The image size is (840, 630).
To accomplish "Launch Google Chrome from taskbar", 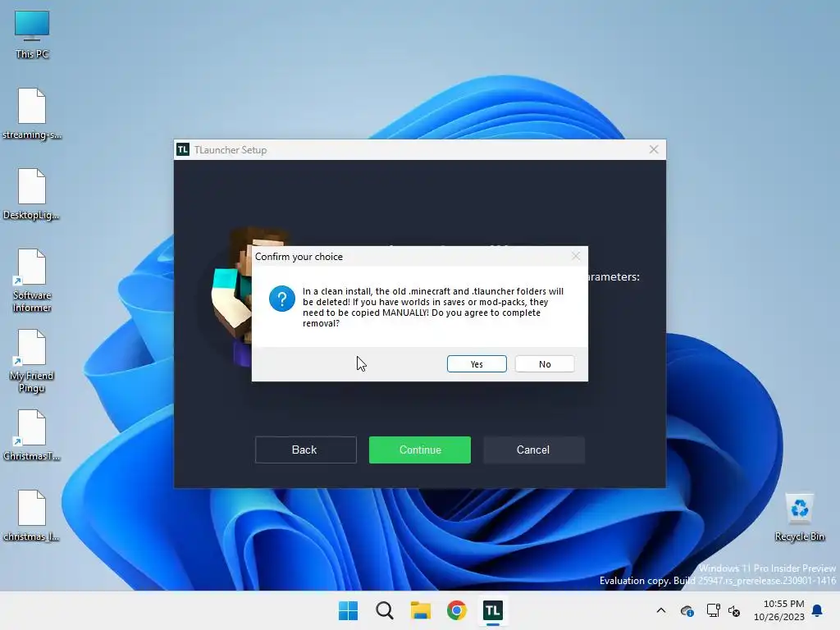I will [x=456, y=610].
